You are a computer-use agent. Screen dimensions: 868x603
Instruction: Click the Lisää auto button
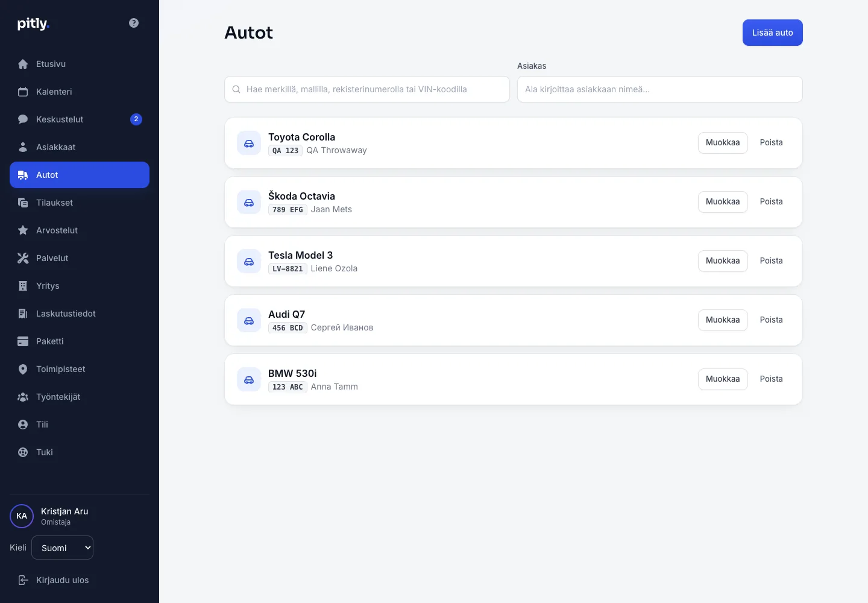[x=772, y=33]
